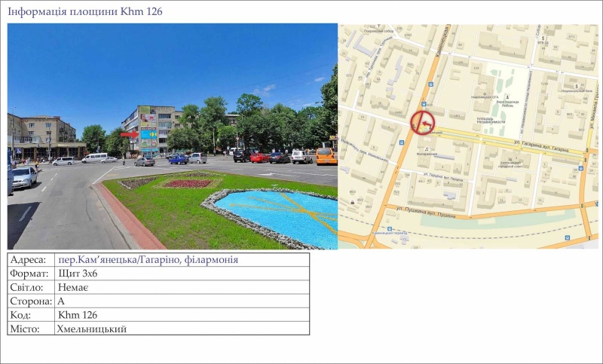
Task: Click the side value 'A' cell
Action: pyautogui.click(x=61, y=301)
